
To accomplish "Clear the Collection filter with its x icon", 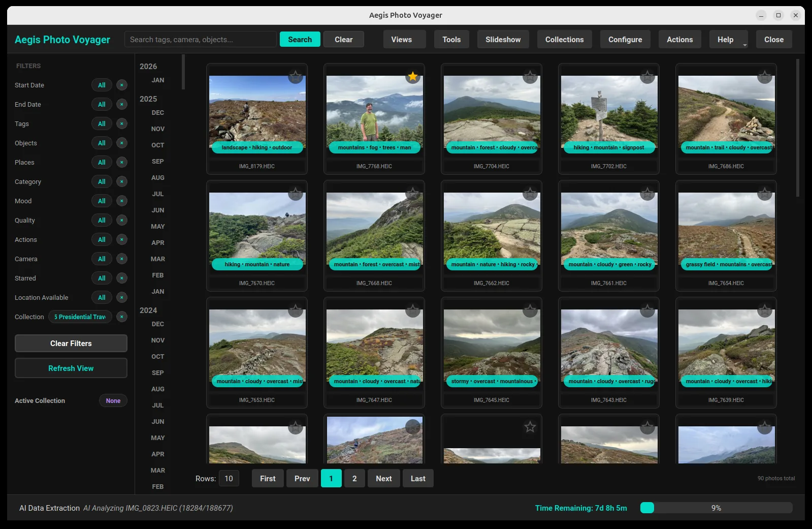I will [122, 317].
